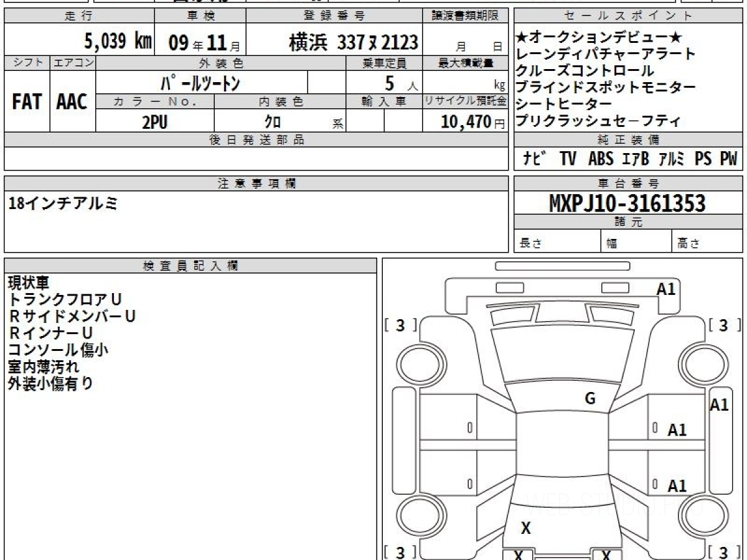The width and height of the screenshot is (747, 560).
Task: Click the registration number 横浜 337 ヌ 2123
Action: click(353, 43)
